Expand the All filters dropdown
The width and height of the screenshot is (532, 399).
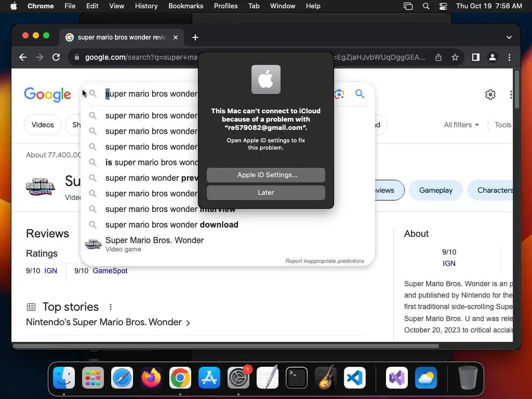(461, 125)
